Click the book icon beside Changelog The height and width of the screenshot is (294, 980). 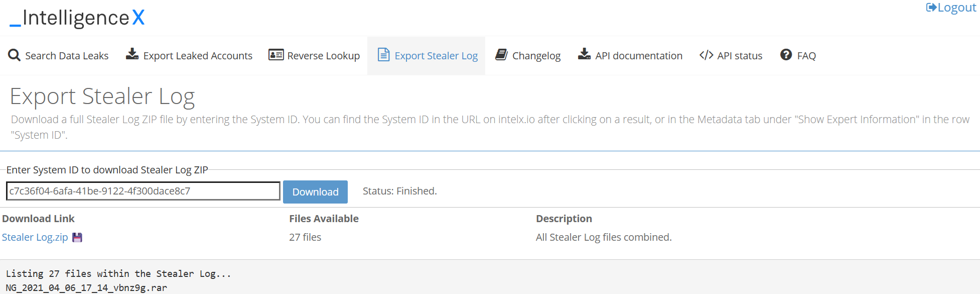501,55
